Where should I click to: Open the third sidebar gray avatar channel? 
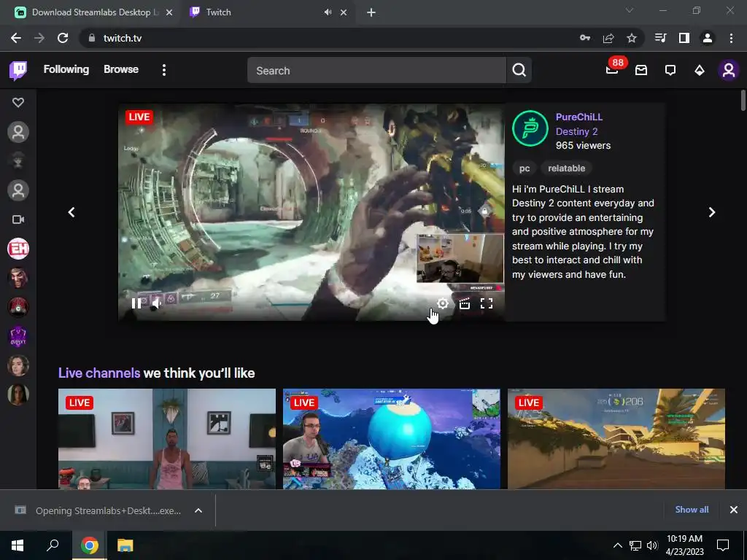tap(18, 190)
